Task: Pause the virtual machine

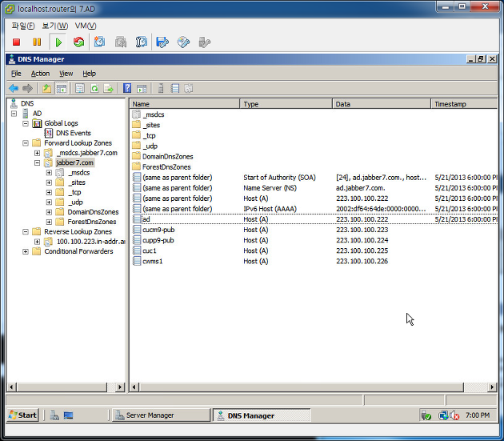Action: click(x=37, y=42)
